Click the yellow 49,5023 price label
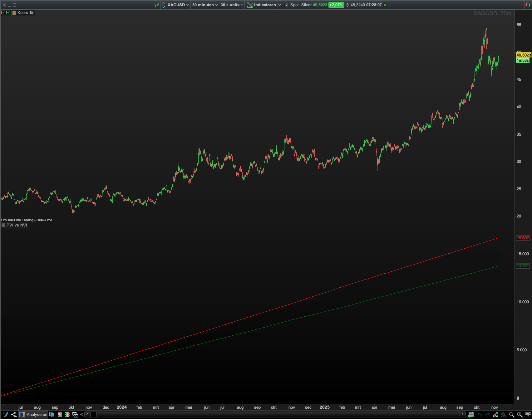Viewport: 532px width, 419px height. [x=524, y=55]
